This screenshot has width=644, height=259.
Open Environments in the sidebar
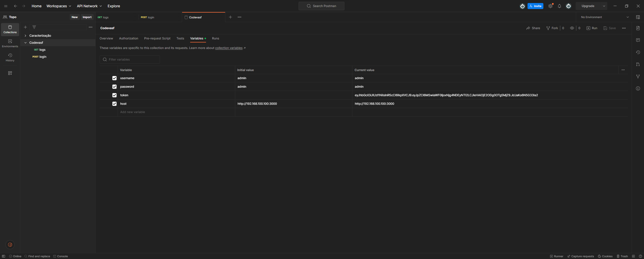point(10,43)
